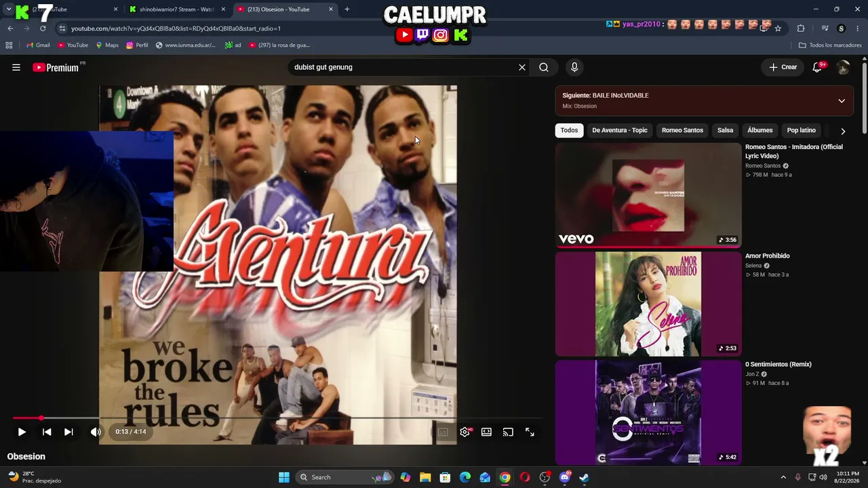Open Chrome media controls icon

[x=825, y=28]
